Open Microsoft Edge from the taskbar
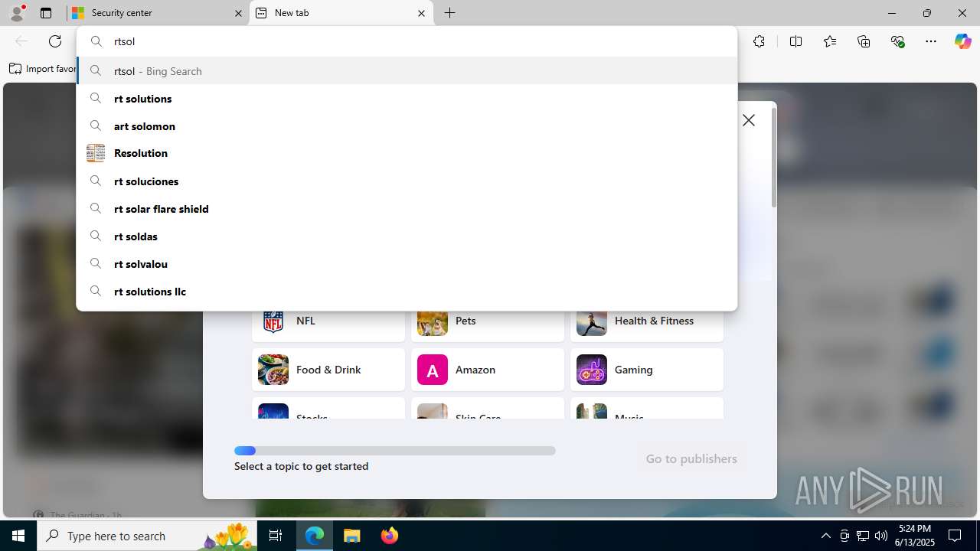Screen dimensions: 980x551 (315, 536)
